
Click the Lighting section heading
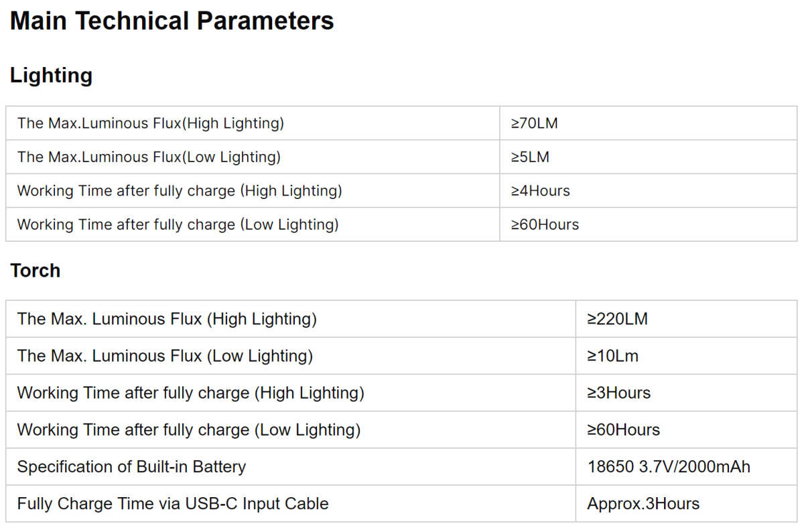51,75
